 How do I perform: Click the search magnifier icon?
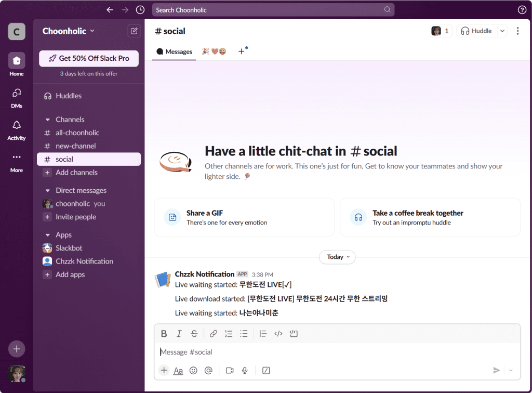click(387, 9)
